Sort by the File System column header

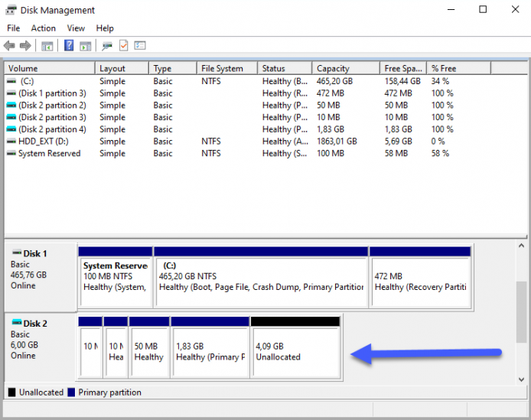click(x=227, y=68)
